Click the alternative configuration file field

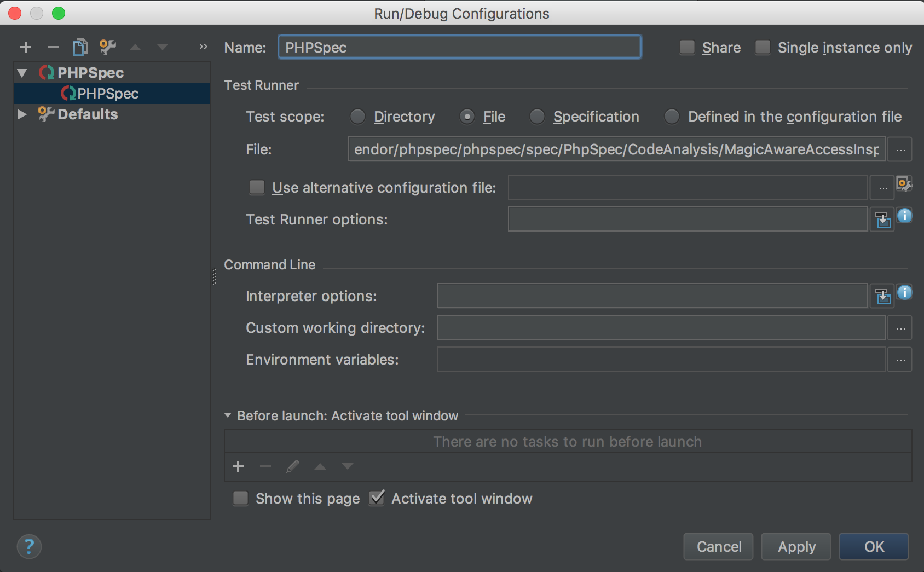tap(688, 188)
